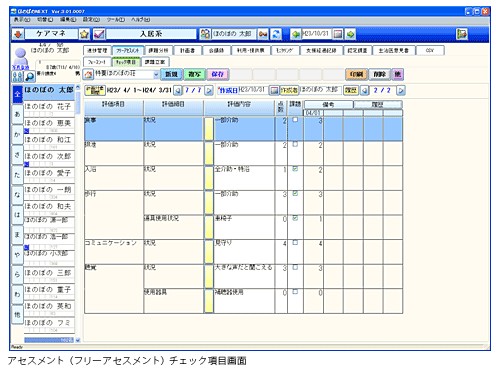This screenshot has width=500, height=369.
Task: Open yellow selector in 車椅子 row
Action: [x=209, y=227]
